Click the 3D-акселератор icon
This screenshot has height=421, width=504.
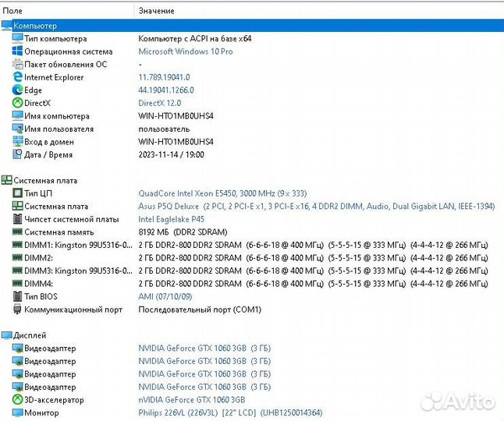tap(17, 400)
